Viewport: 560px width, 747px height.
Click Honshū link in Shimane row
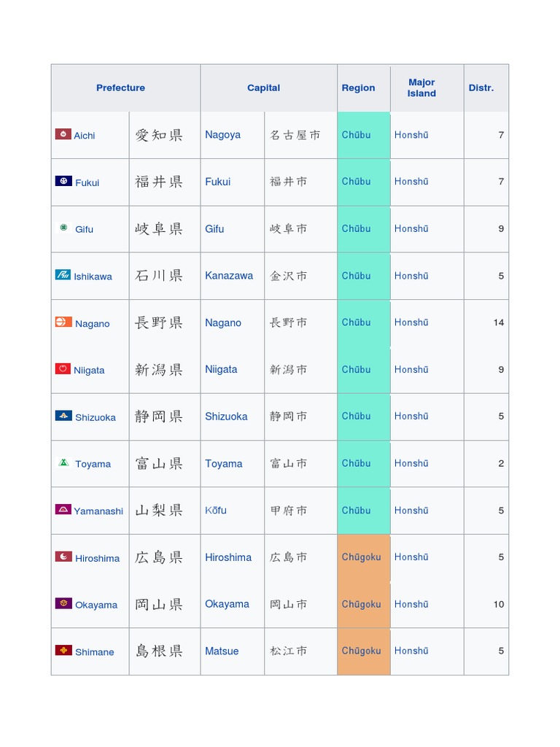[411, 651]
